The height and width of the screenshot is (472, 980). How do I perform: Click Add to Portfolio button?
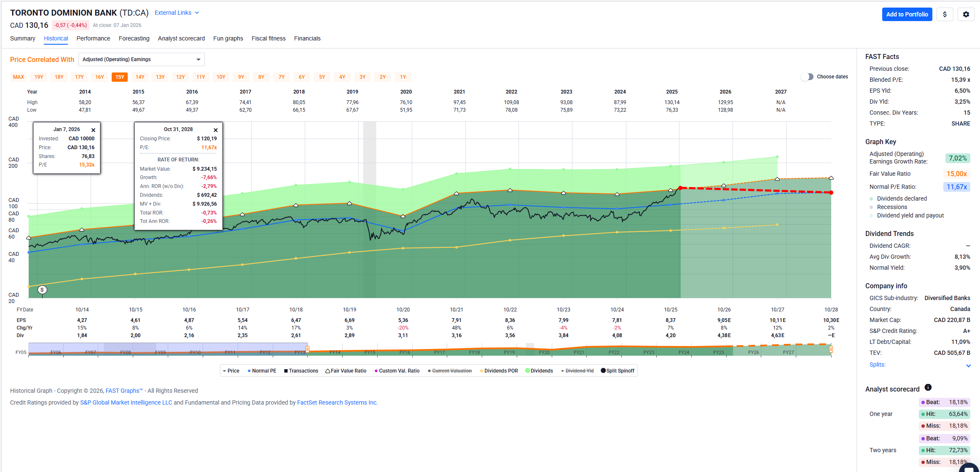click(907, 14)
